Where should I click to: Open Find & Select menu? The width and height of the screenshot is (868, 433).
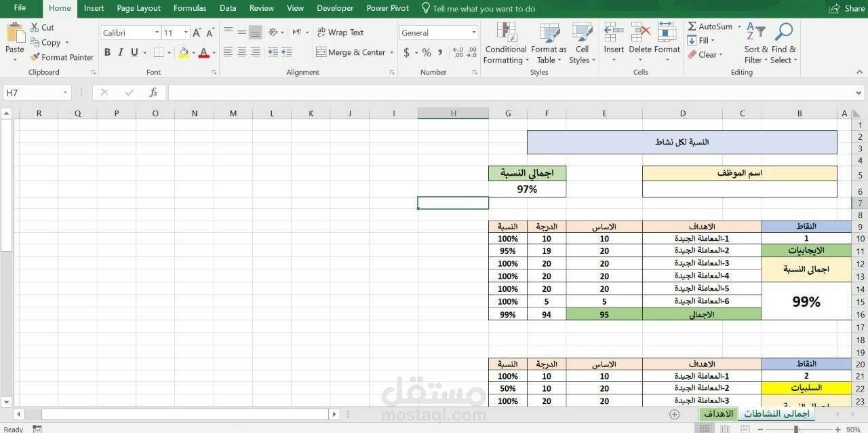[783, 43]
